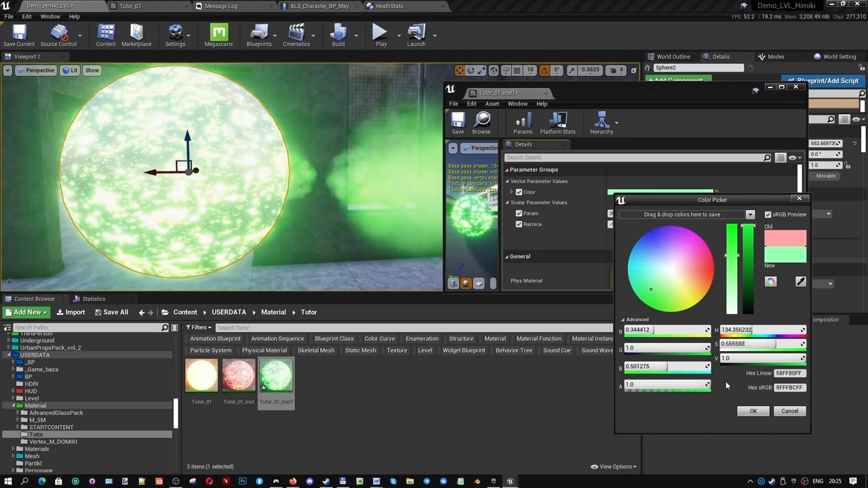Image resolution: width=868 pixels, height=488 pixels.
Task: Toggle the Param scalar parameter checkbox
Action: click(x=519, y=213)
